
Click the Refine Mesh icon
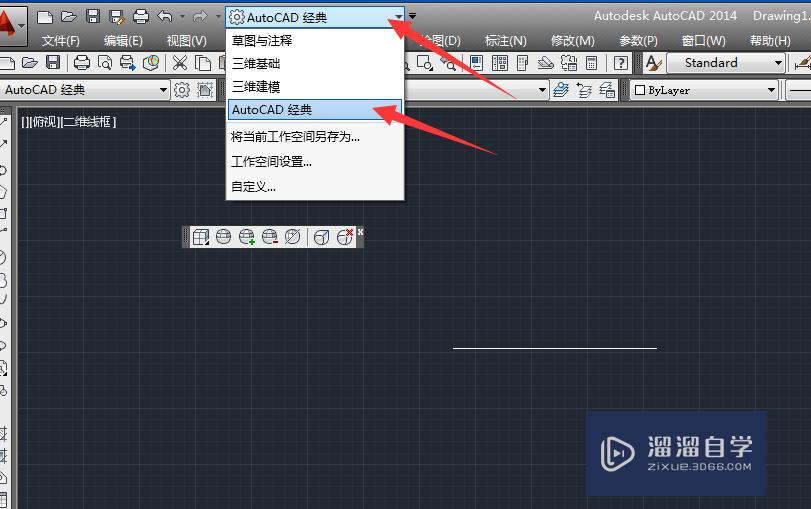pyautogui.click(x=292, y=237)
